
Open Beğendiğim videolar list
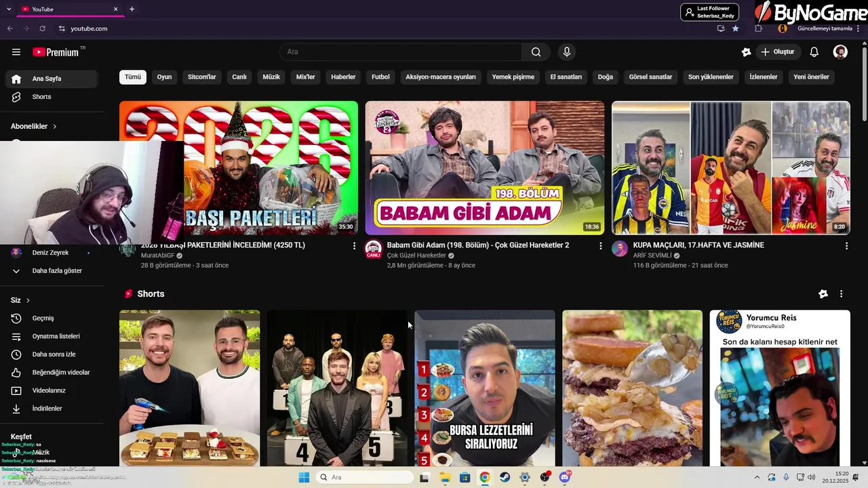(x=52, y=372)
